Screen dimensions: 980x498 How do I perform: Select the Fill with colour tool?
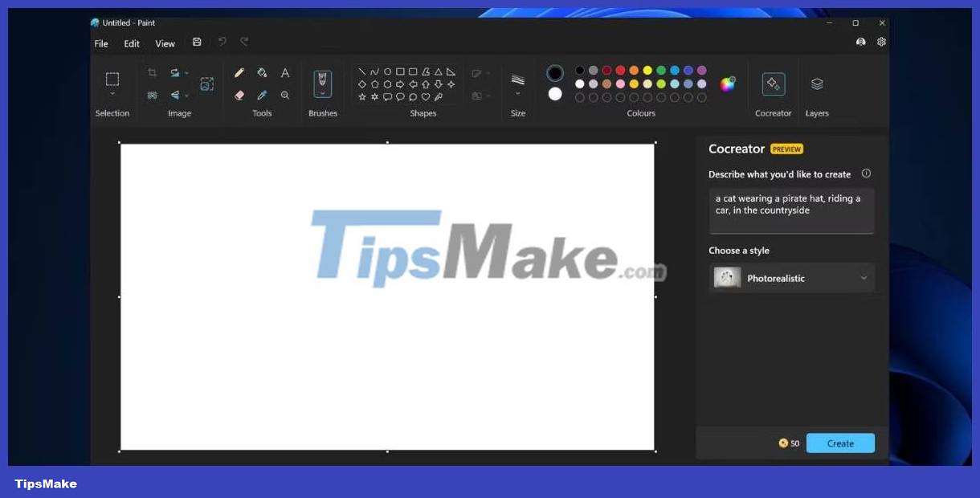pyautogui.click(x=262, y=72)
